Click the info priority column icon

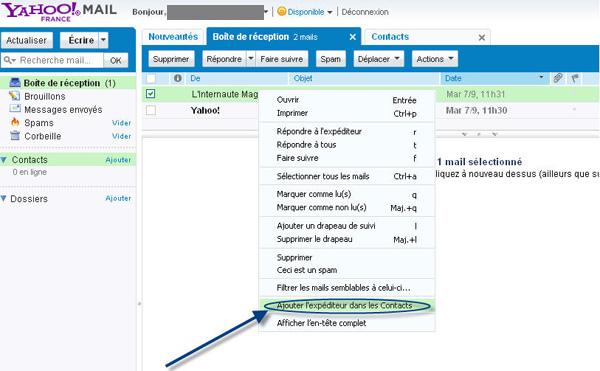click(x=178, y=78)
